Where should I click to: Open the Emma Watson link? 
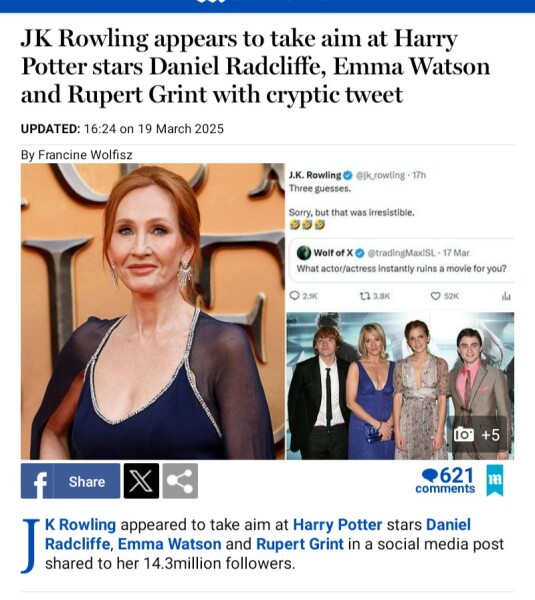coord(170,544)
